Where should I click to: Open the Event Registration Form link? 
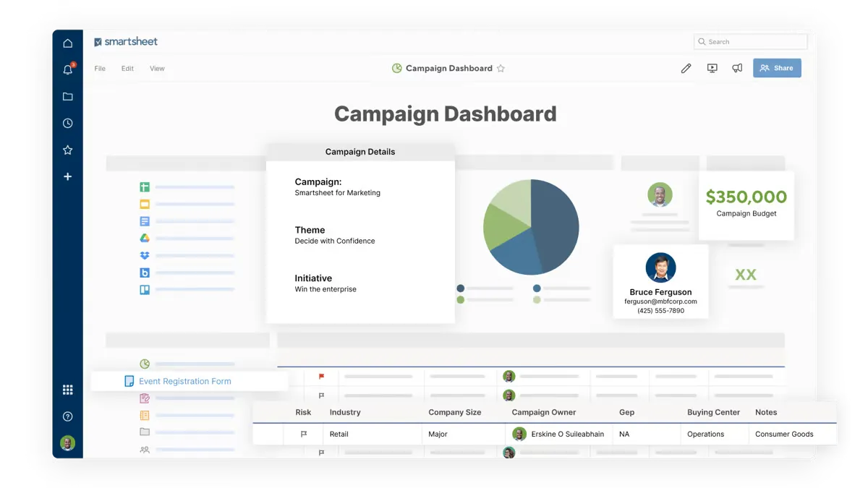point(185,381)
